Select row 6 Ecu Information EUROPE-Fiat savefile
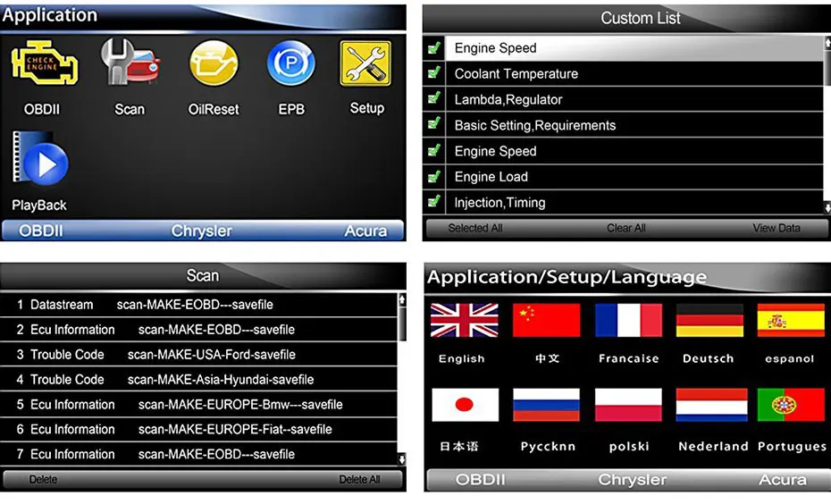The height and width of the screenshot is (504, 831). 198,429
